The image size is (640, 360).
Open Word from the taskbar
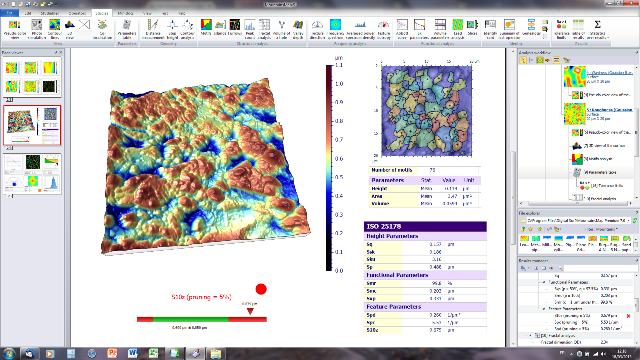(133, 353)
